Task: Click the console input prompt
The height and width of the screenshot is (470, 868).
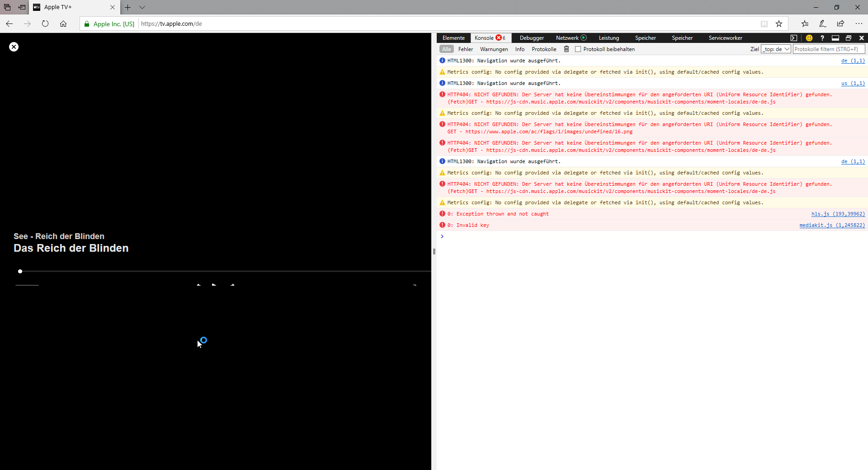Action: 652,236
